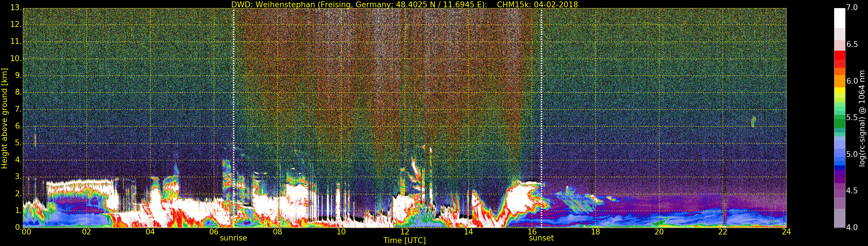Click the height axis tick "8."
The width and height of the screenshot is (868, 246).
(x=18, y=92)
